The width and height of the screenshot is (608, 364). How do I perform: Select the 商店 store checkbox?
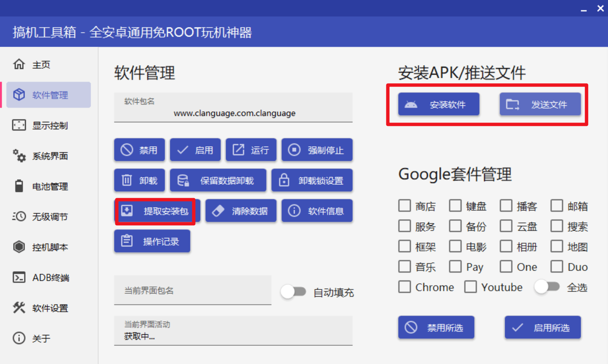[x=404, y=205]
